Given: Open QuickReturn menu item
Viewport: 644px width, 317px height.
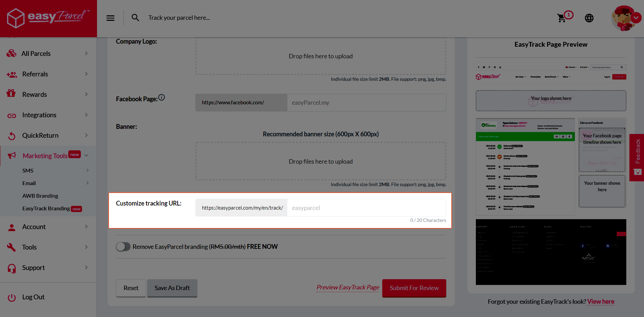Looking at the screenshot, I should tap(48, 135).
